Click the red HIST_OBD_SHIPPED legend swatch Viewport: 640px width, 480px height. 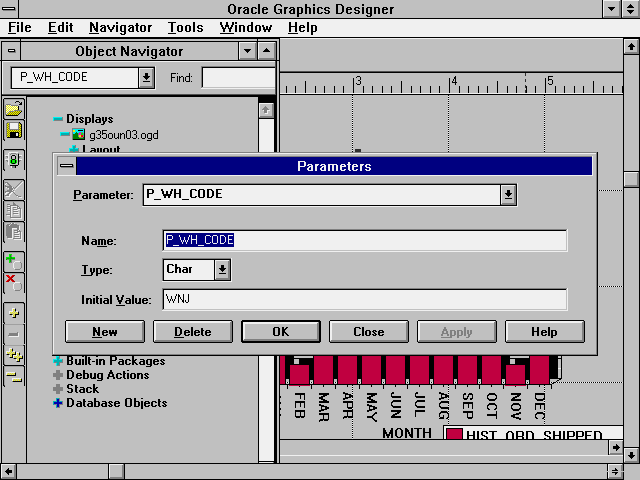[454, 435]
